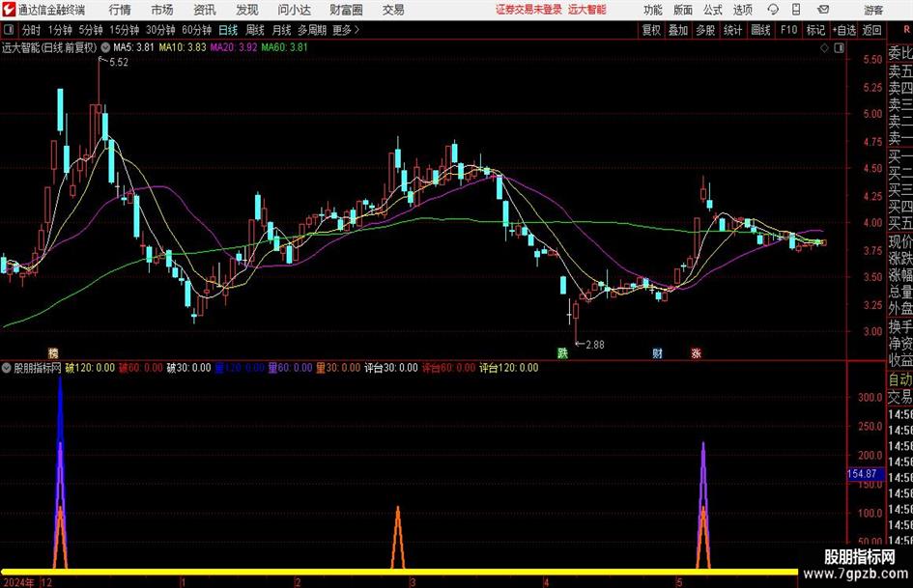The height and width of the screenshot is (588, 913).
Task: Click the 复权 button
Action: pos(651,30)
